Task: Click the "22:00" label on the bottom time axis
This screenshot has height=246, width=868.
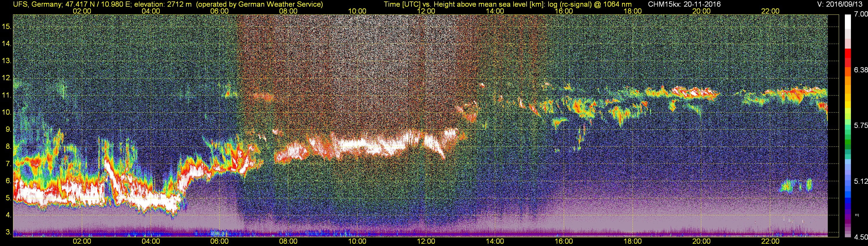Action: click(x=770, y=241)
